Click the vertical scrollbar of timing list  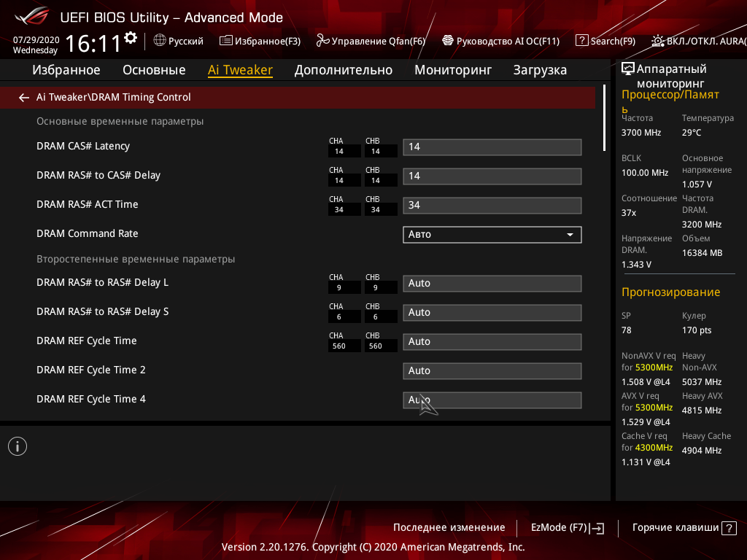604,118
